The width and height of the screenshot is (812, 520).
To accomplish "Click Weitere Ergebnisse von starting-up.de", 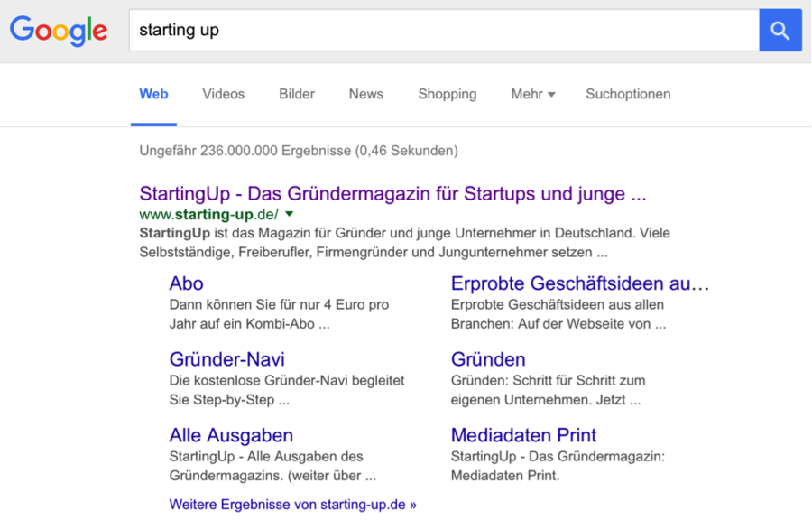I will point(292,505).
